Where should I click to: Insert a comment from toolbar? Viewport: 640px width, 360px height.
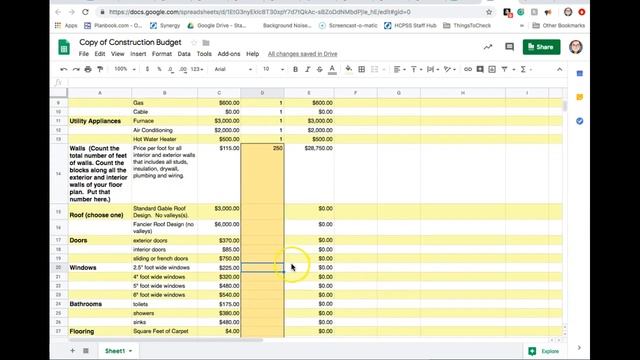point(480,69)
